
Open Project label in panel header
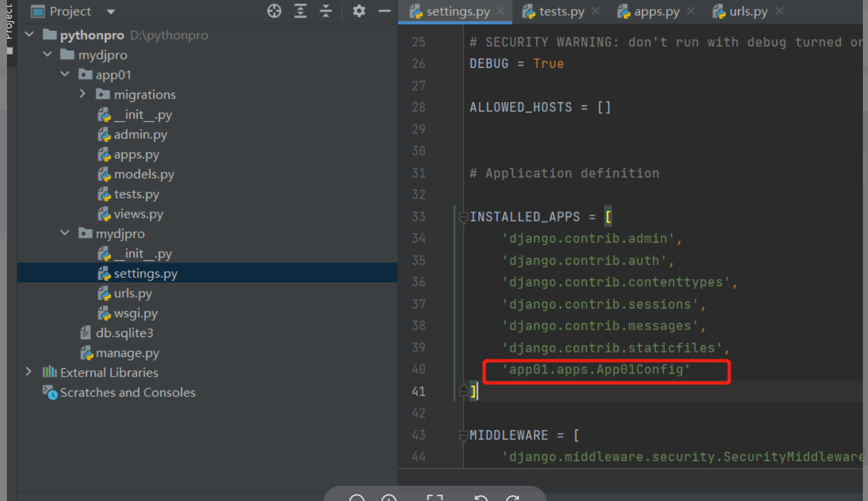tap(70, 11)
